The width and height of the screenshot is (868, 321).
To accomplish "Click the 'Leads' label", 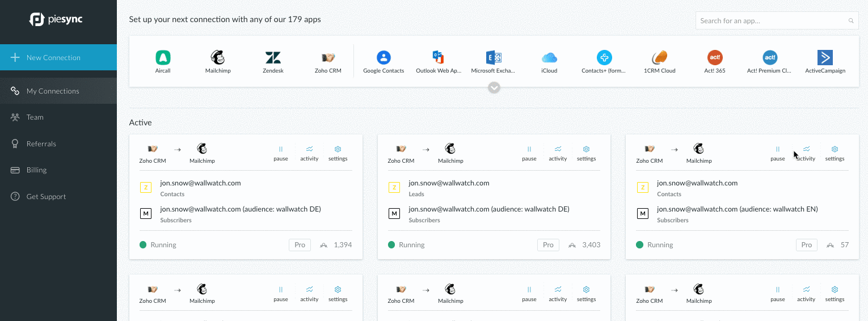I will [416, 194].
